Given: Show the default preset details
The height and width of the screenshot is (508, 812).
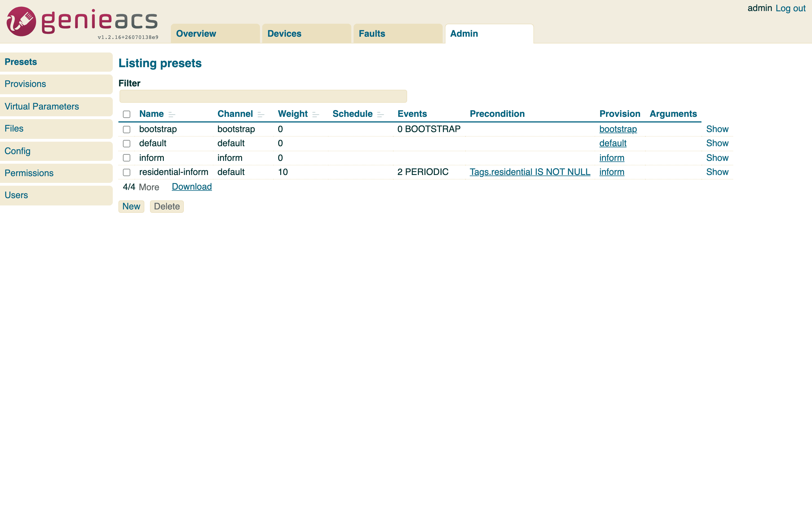Looking at the screenshot, I should coord(717,143).
